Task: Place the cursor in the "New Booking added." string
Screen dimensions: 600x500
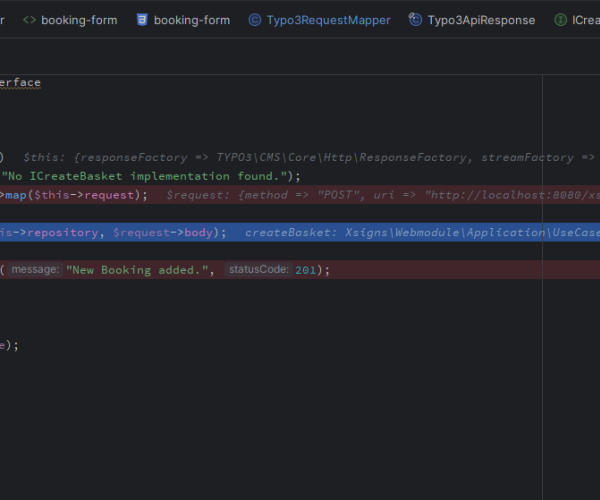Action: 140,270
